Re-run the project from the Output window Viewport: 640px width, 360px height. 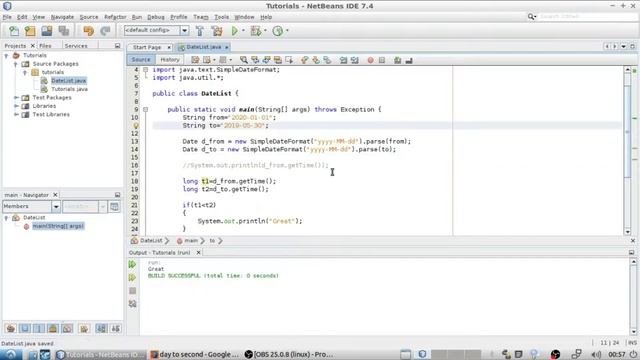(132, 264)
